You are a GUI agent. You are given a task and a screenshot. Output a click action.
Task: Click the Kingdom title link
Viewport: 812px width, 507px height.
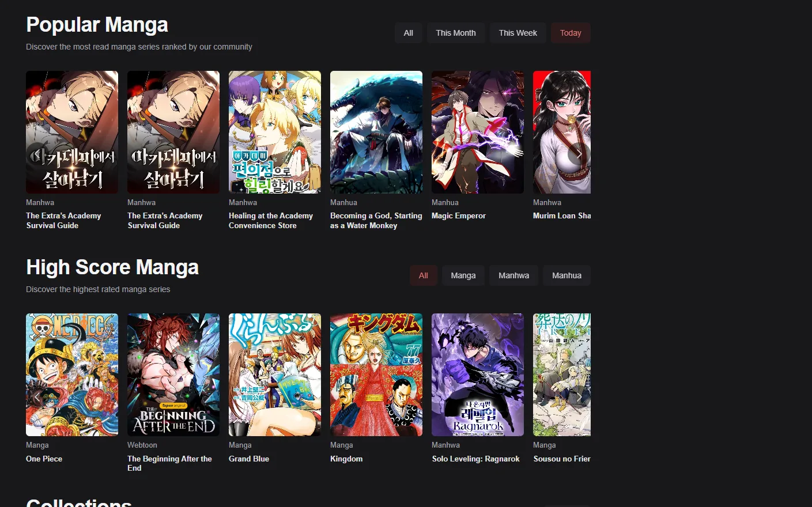(x=346, y=459)
